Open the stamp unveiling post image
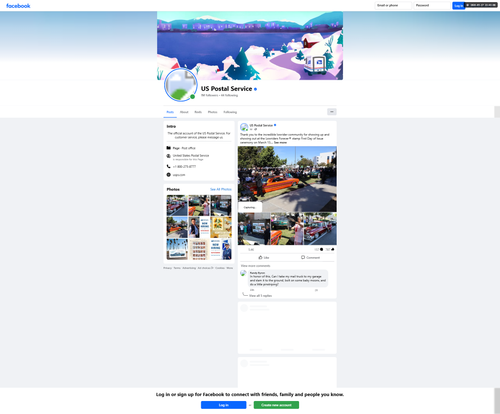Viewport: 500px width, 414px height. click(x=254, y=229)
